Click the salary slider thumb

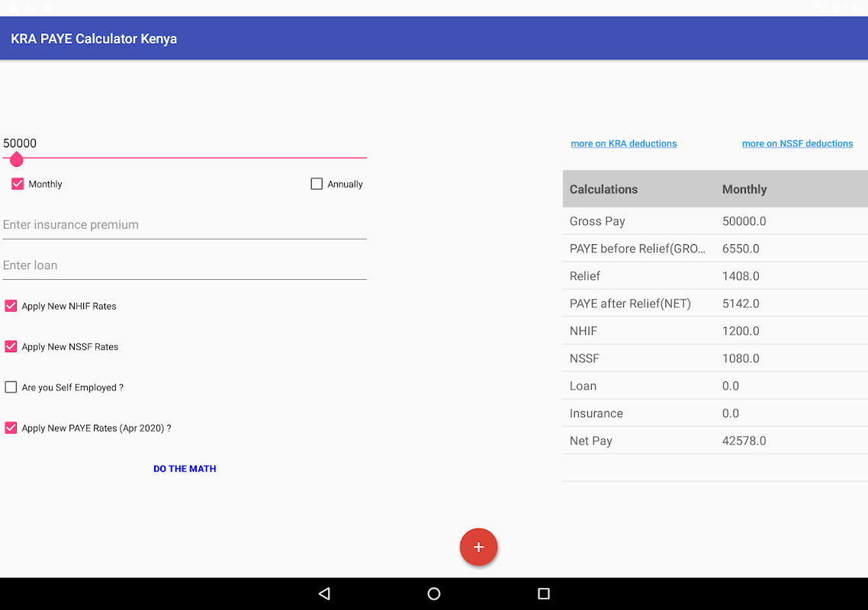pyautogui.click(x=17, y=159)
